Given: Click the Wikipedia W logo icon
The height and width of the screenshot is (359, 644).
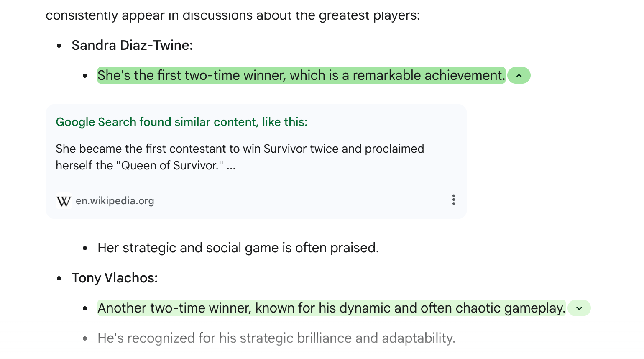Looking at the screenshot, I should click(x=64, y=201).
